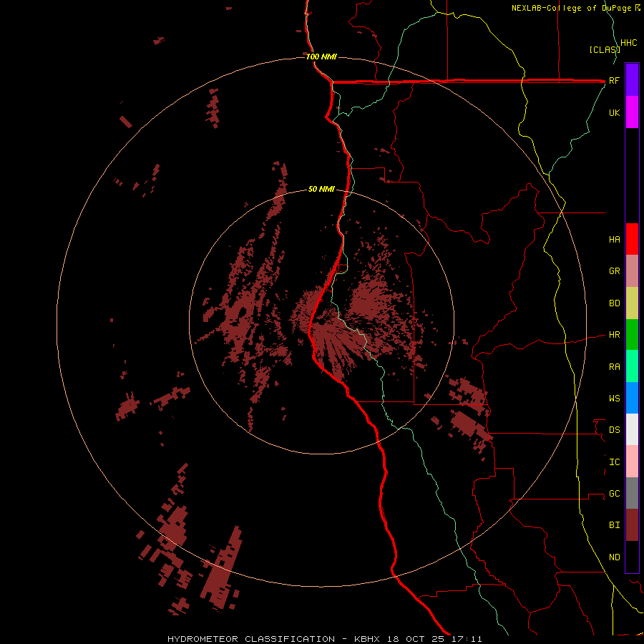The width and height of the screenshot is (644, 644).
Task: Click the 'RF' legend label
Action: (614, 80)
